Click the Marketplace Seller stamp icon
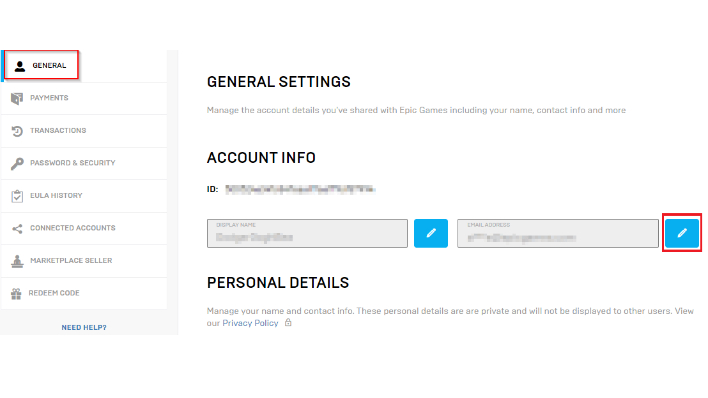The width and height of the screenshot is (708, 398). click(17, 261)
